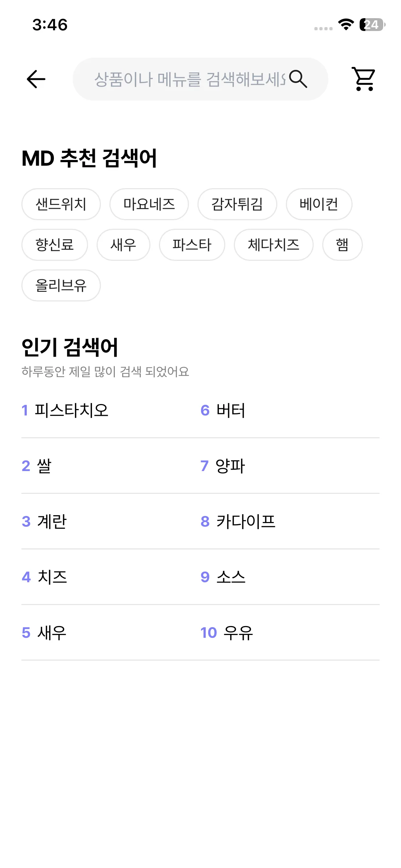Choose the 감자튀김 recommended chip

(x=237, y=204)
